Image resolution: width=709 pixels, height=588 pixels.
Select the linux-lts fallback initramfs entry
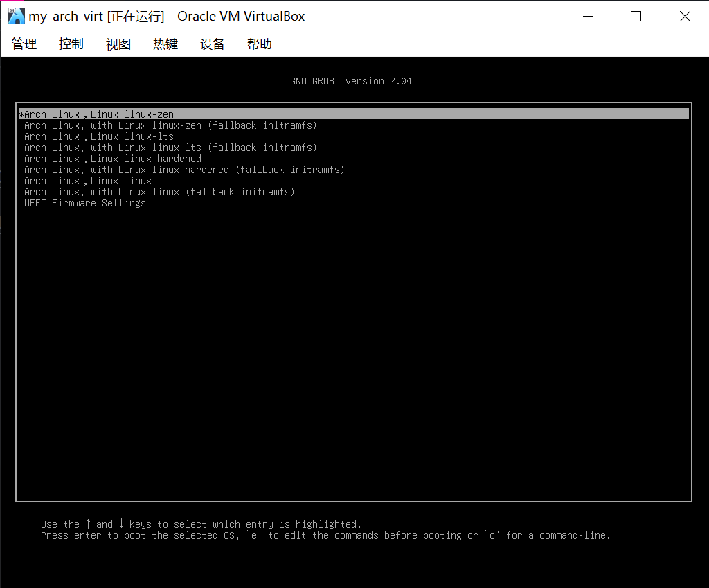(170, 147)
